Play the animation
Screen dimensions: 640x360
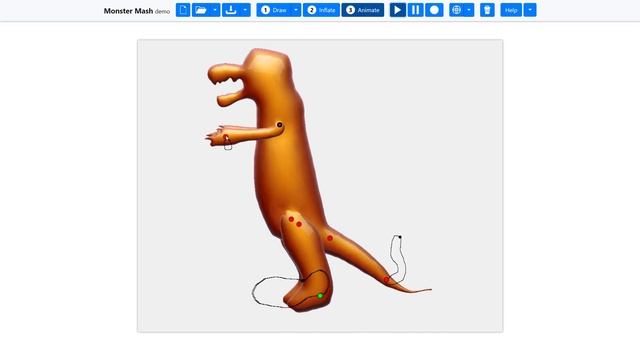[x=398, y=10]
